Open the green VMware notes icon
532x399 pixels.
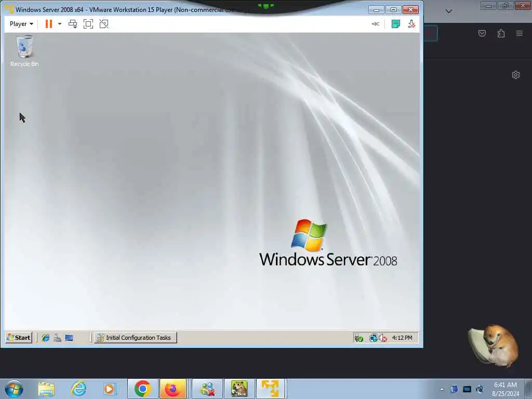click(395, 24)
